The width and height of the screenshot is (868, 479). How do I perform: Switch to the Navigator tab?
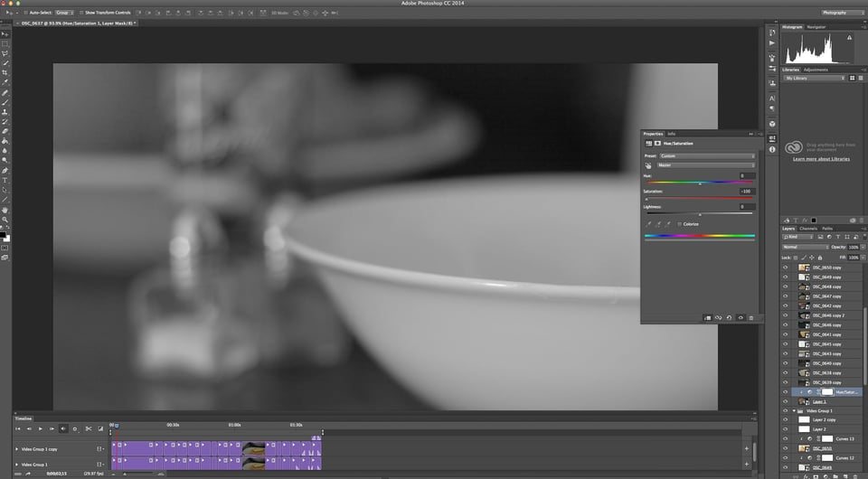pos(816,26)
